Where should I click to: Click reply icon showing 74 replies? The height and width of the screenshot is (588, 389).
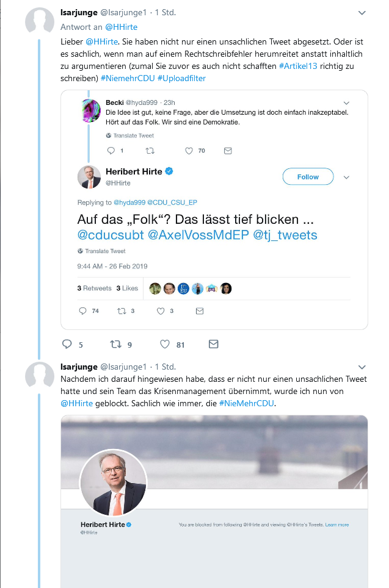click(x=82, y=311)
